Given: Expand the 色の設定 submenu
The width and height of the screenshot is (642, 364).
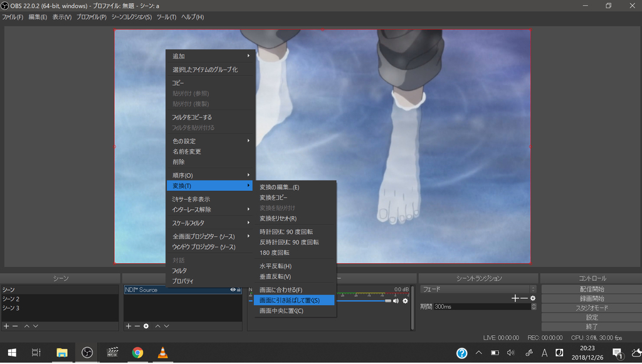Looking at the screenshot, I should [x=209, y=141].
